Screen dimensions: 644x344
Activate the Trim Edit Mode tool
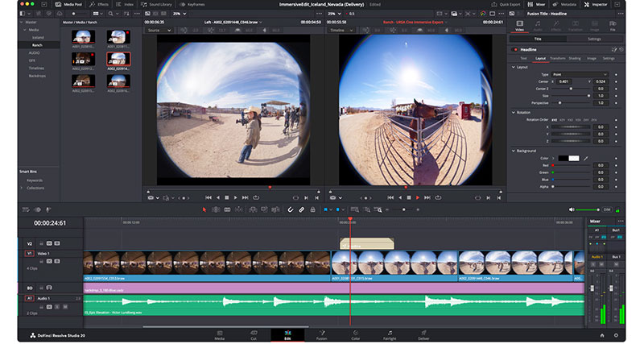point(216,209)
